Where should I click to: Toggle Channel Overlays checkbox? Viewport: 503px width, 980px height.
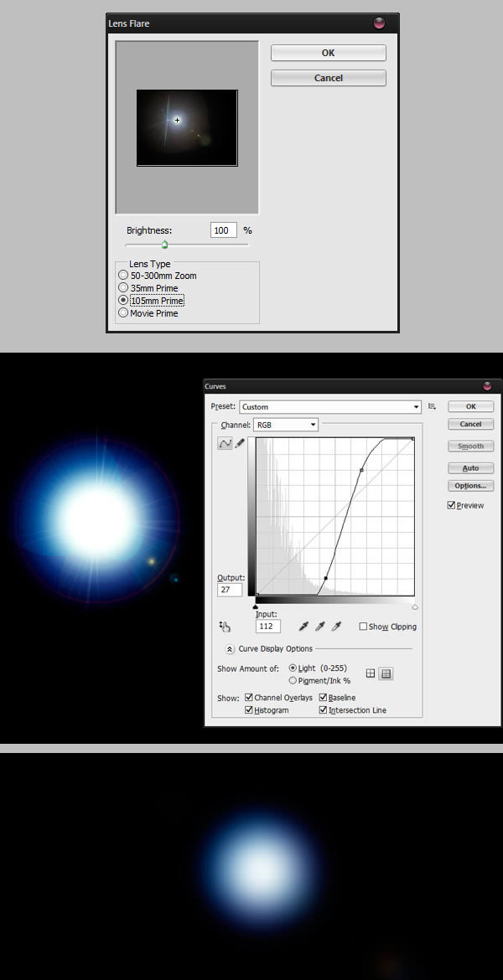tap(249, 698)
